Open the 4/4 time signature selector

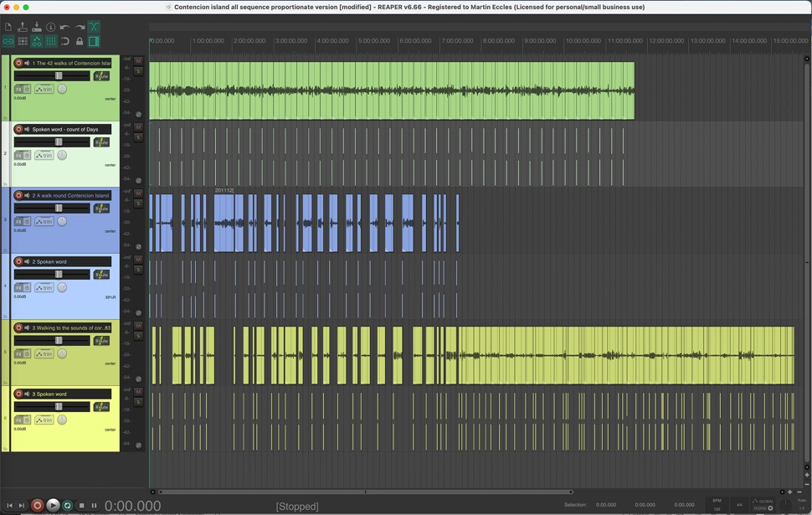(x=739, y=505)
